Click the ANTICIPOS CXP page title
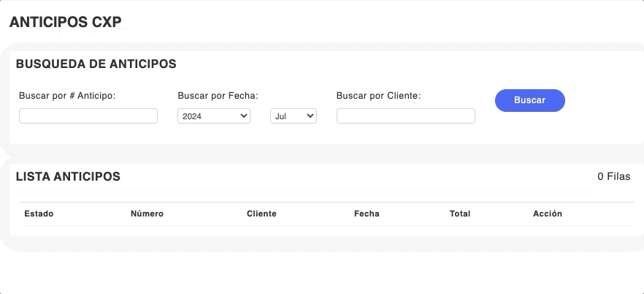The height and width of the screenshot is (294, 644). coord(65,22)
